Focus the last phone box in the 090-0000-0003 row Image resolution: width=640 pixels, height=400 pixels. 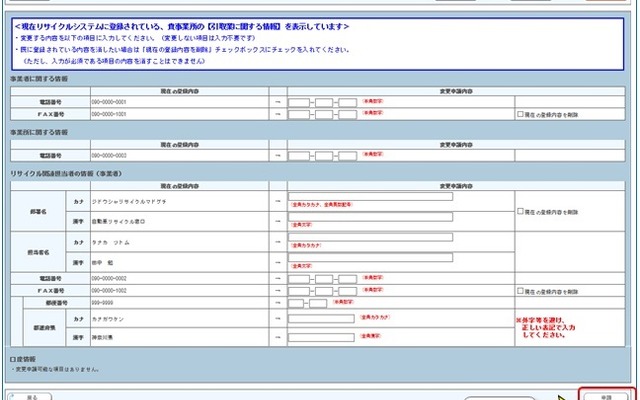coord(348,156)
